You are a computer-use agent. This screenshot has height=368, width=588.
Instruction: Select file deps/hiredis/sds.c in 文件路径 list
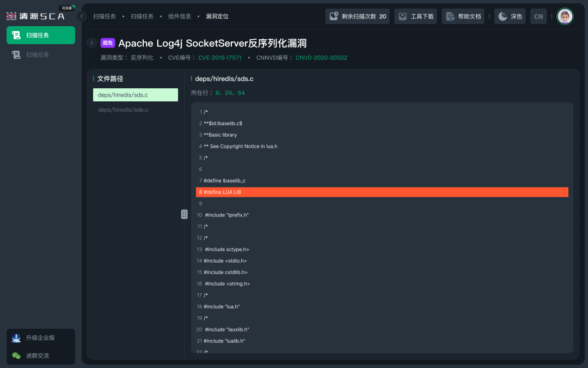[136, 95]
